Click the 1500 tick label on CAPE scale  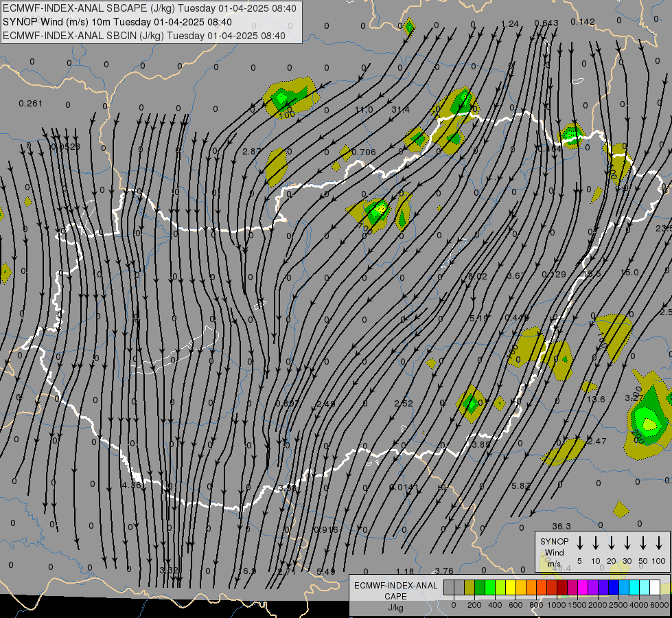[x=577, y=605]
